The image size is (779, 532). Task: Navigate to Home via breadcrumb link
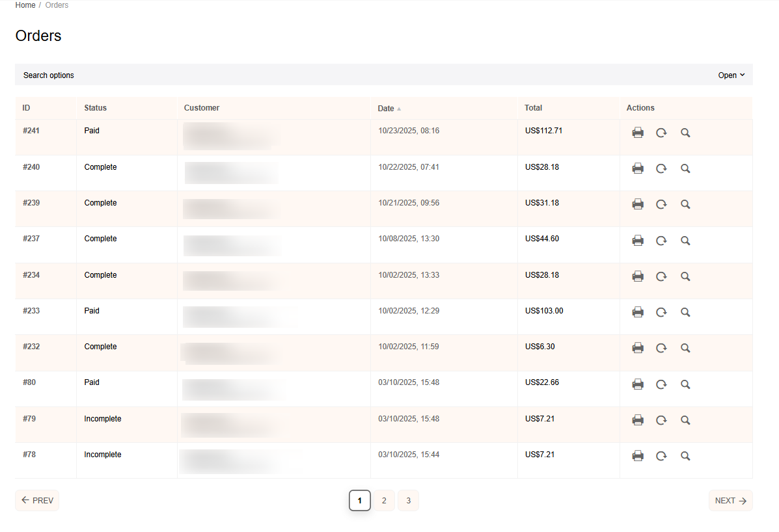point(25,5)
